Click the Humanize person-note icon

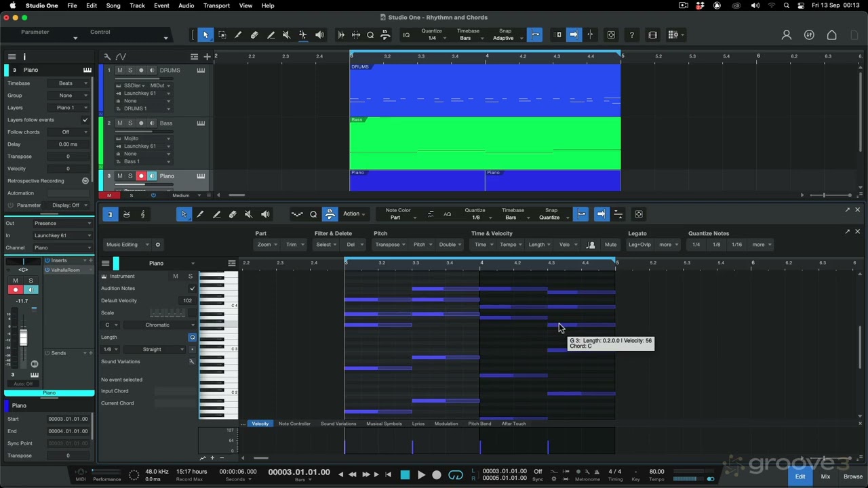[591, 245]
